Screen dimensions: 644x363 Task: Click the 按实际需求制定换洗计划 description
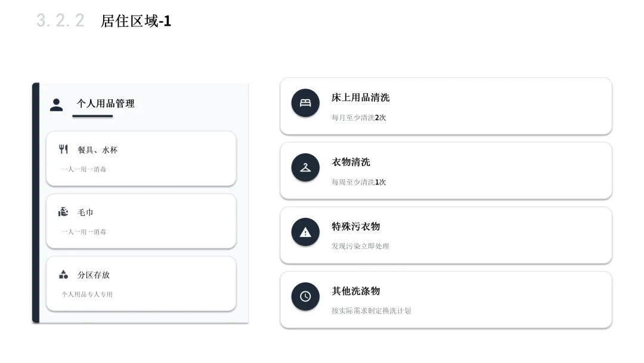371,310
